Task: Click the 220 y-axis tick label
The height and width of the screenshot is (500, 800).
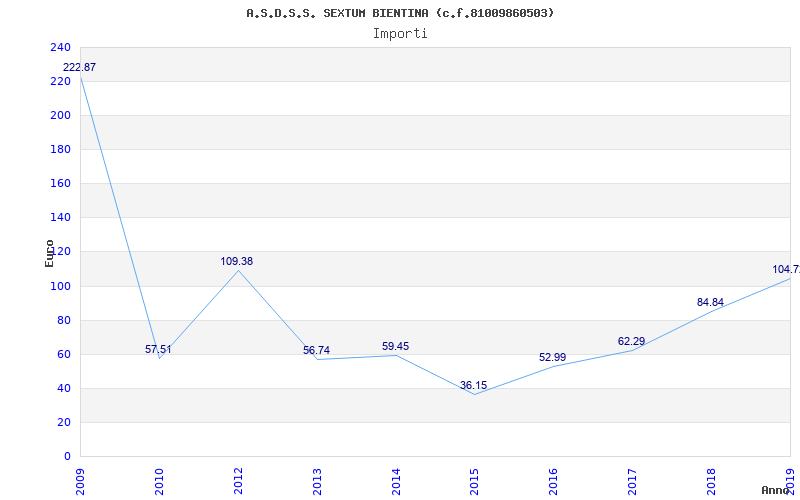Action: [x=60, y=82]
